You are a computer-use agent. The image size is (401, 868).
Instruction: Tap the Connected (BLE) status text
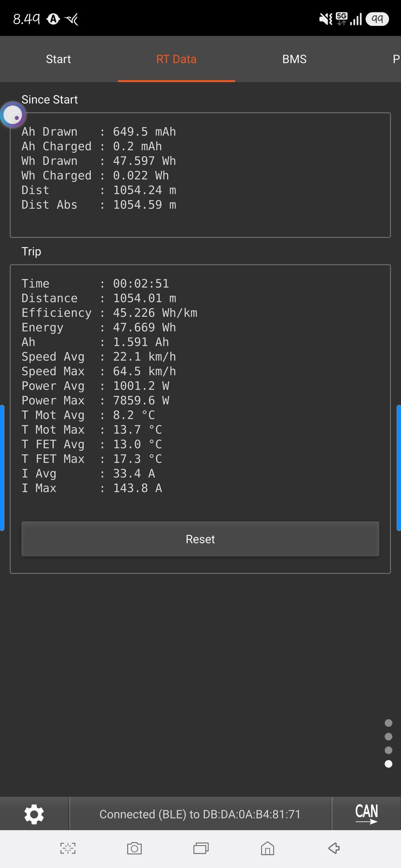click(x=200, y=814)
